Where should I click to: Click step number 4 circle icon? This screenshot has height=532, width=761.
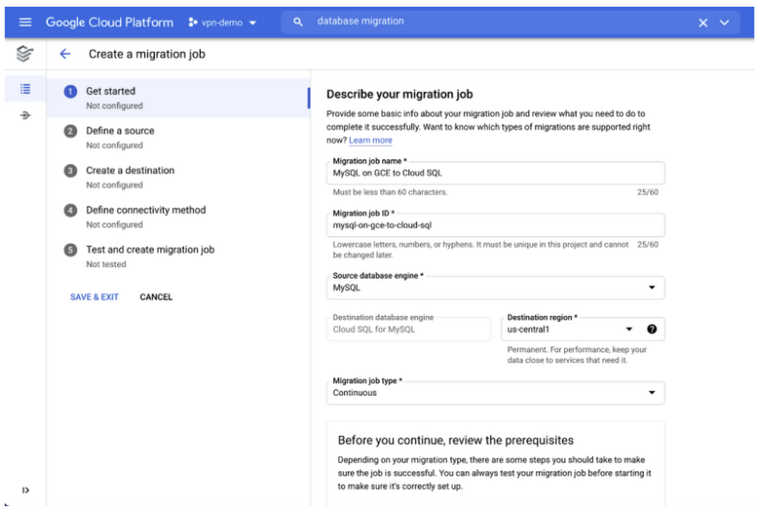point(70,211)
